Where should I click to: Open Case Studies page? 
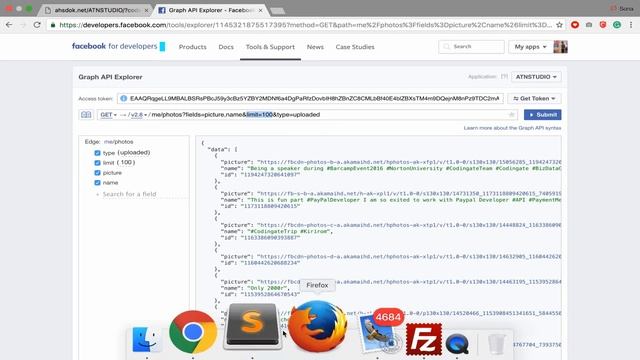355,47
